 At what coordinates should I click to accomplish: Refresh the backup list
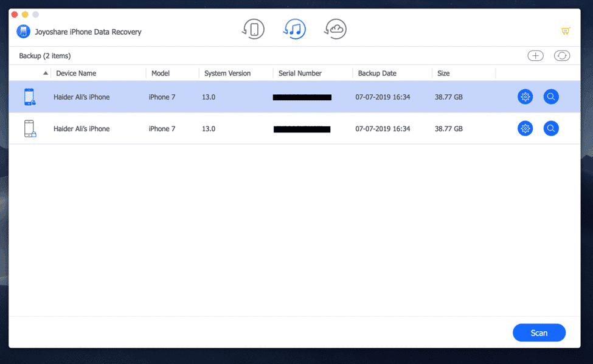point(561,56)
